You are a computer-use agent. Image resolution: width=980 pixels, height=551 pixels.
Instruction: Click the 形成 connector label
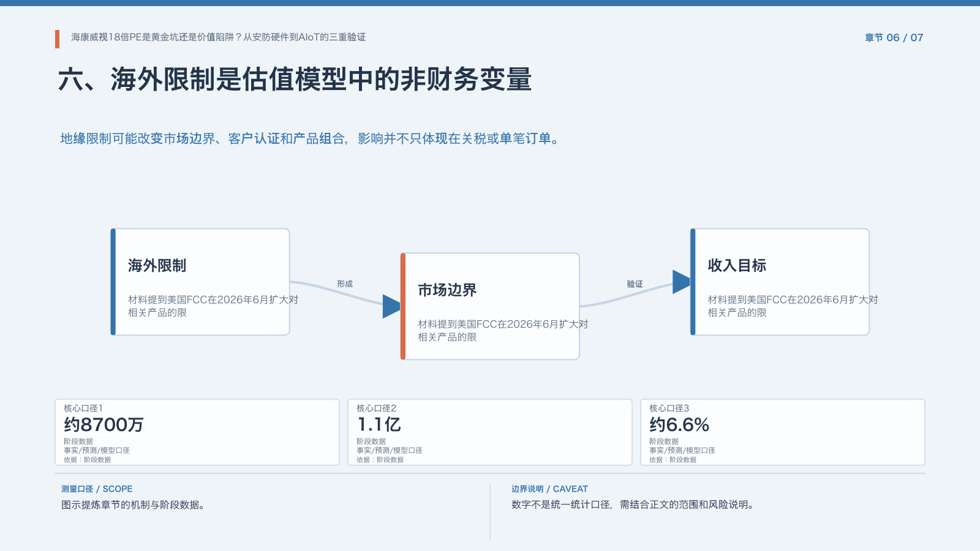345,284
